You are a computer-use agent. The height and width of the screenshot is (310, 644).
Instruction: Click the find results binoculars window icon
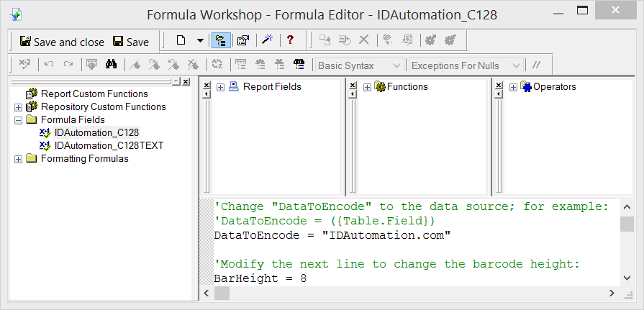point(299,64)
